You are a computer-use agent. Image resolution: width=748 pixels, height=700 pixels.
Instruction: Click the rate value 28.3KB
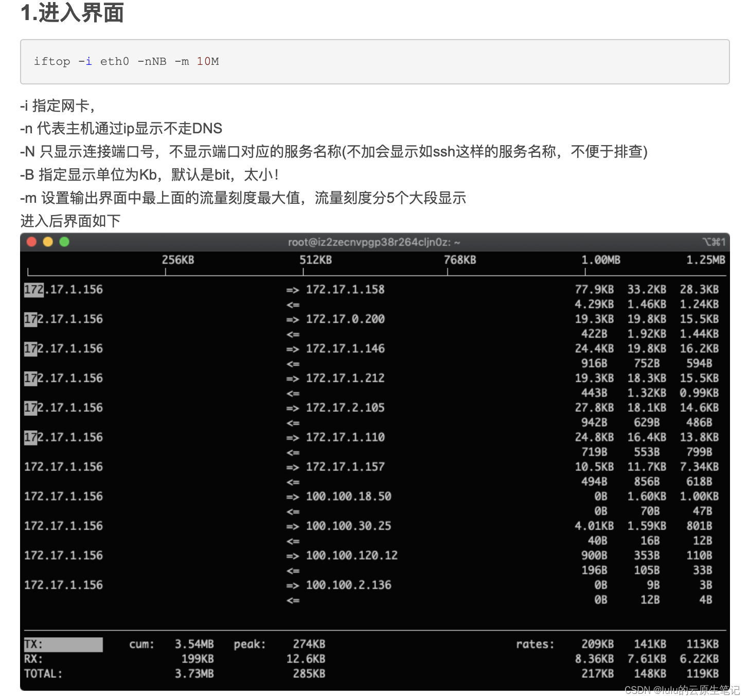699,289
